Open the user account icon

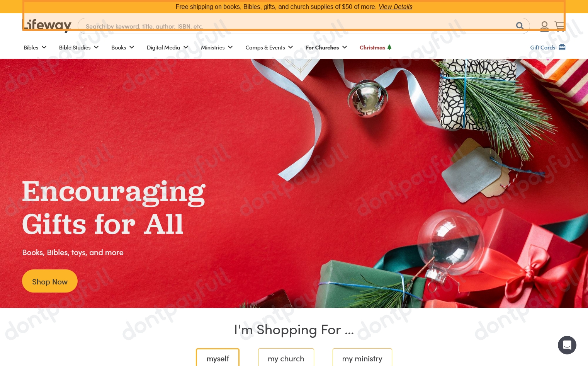click(x=544, y=26)
